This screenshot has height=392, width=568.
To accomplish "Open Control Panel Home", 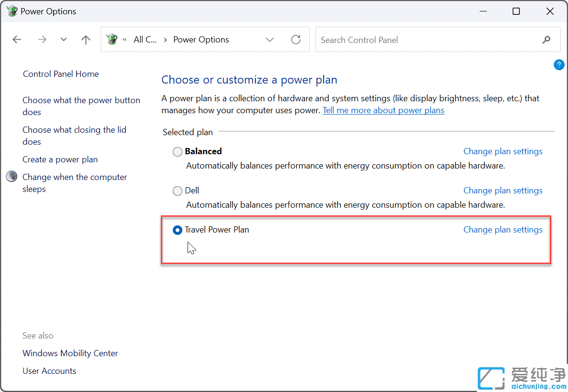I will 61,74.
